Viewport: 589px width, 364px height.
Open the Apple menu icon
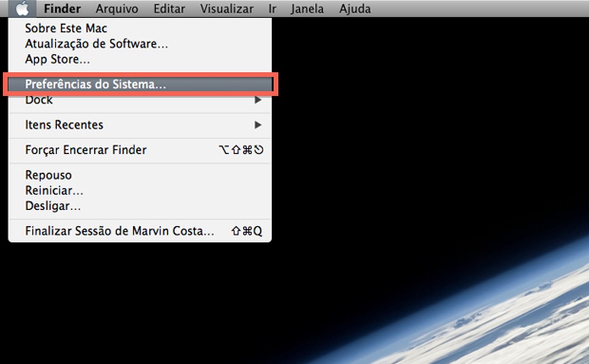point(22,8)
